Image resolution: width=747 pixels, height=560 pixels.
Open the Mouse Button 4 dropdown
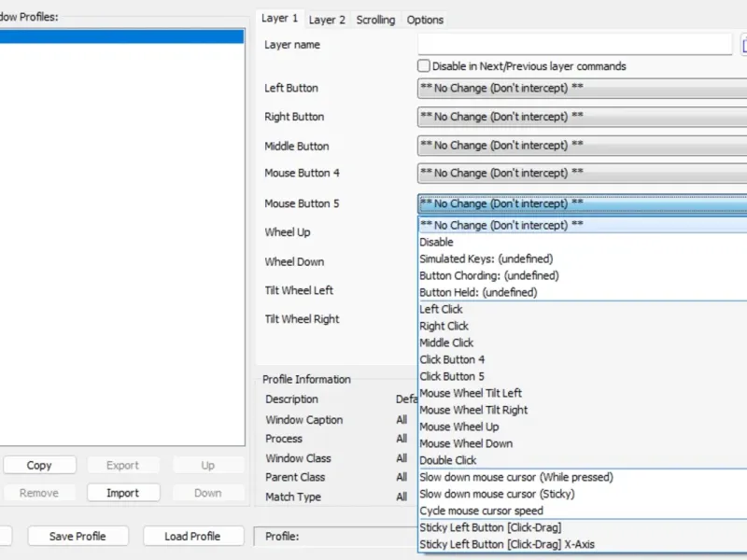point(582,173)
